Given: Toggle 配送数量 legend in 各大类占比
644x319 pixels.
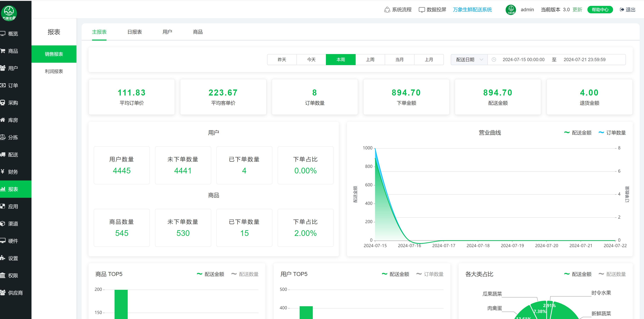Looking at the screenshot, I should point(612,274).
